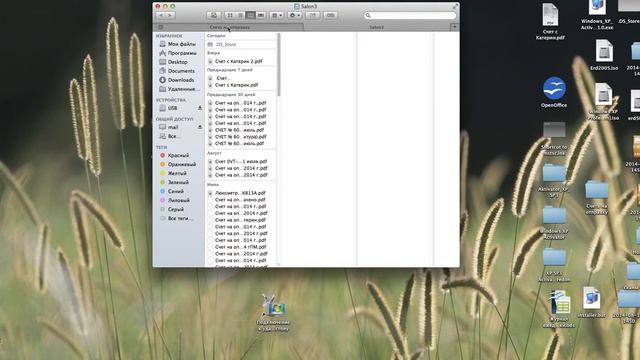Select Счет на оп…терин.pdf file
The height and width of the screenshot is (360, 640).
click(x=241, y=220)
